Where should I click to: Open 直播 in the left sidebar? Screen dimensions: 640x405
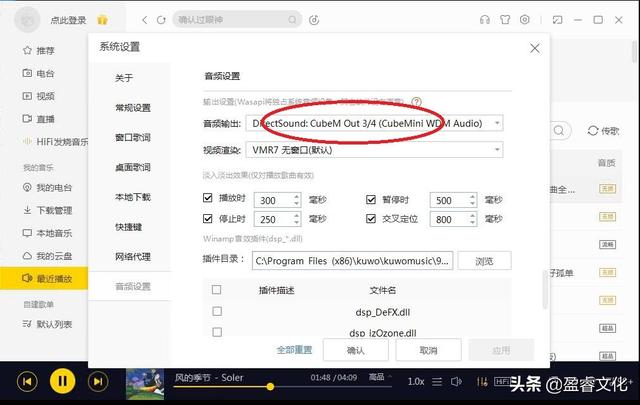click(39, 119)
